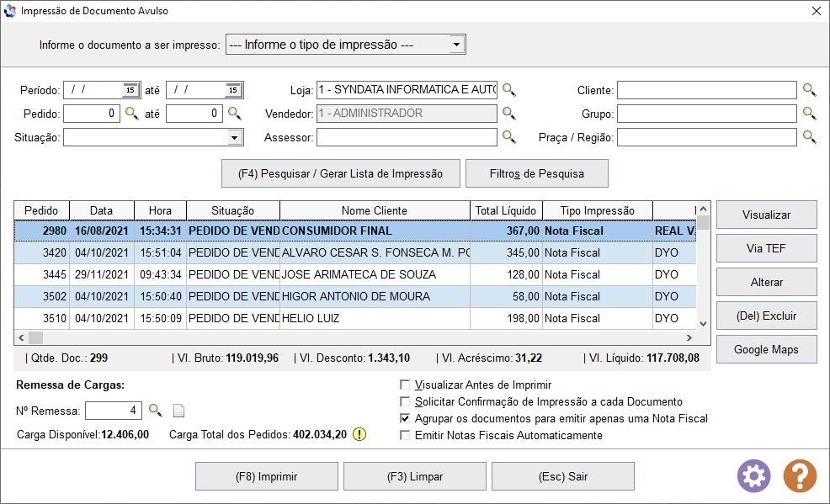Click Vendedor search magnifier icon
Viewport: 830px width, 504px height.
[508, 114]
